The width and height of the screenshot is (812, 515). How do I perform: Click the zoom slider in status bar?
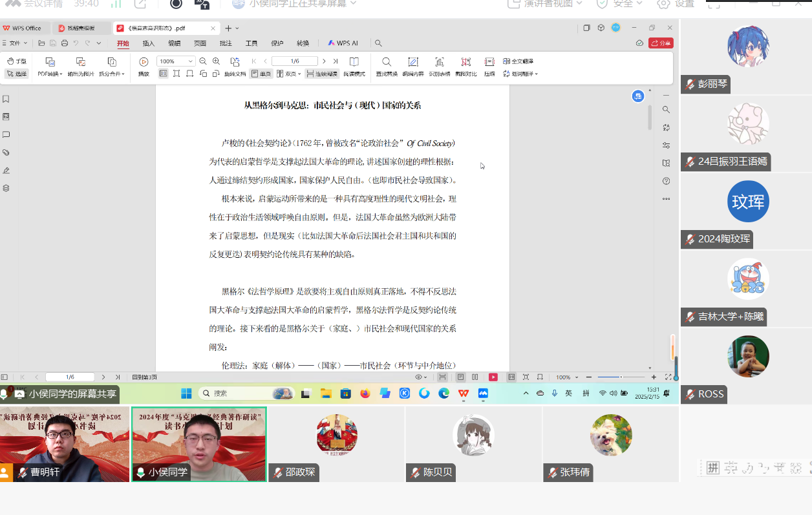tap(621, 377)
